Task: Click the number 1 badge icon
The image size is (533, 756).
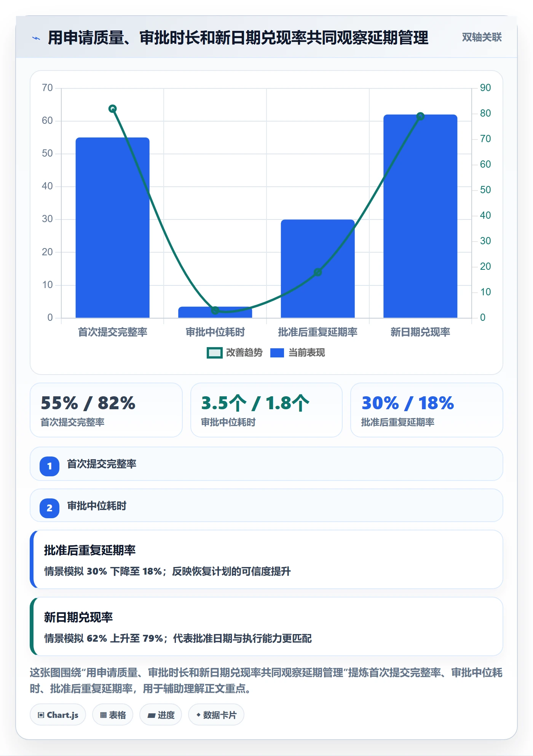Action: point(49,466)
